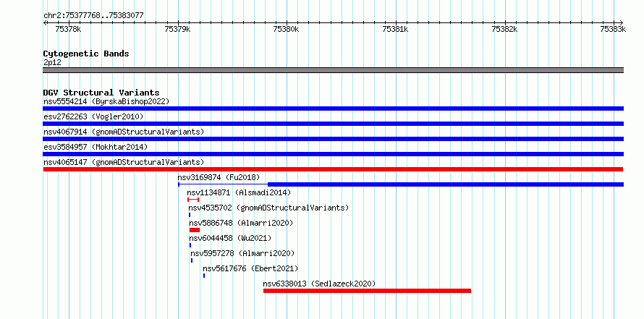Viewport: 644px width, 319px height.
Task: Click the tiny blue marker under nsv4535702
Action: point(190,215)
